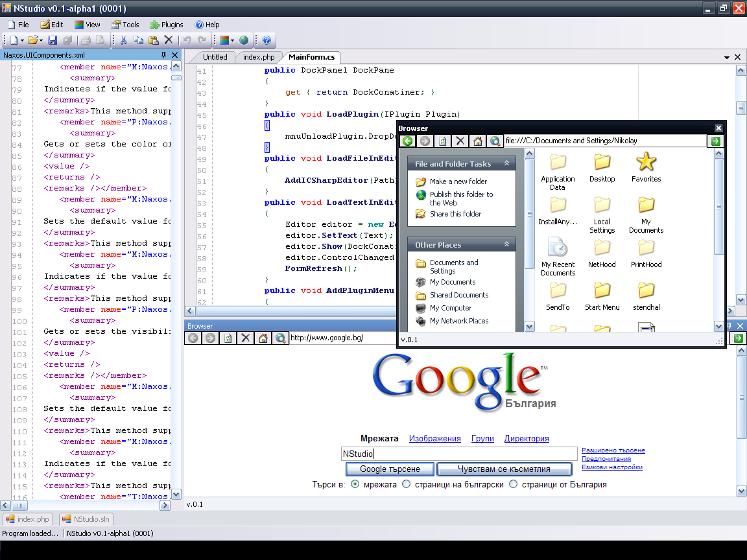747x560 pixels.
Task: Click the Google search field containing NStudio
Action: [459, 454]
